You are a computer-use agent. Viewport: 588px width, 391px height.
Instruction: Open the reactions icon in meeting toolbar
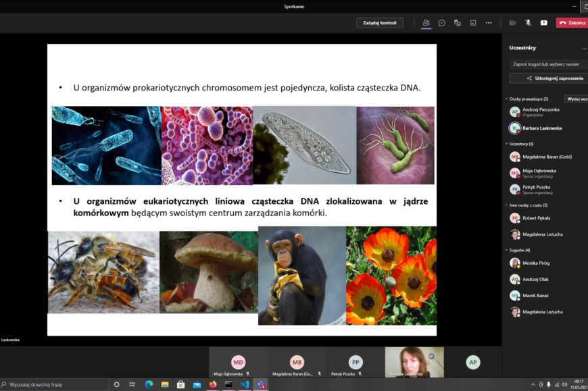[x=458, y=23]
